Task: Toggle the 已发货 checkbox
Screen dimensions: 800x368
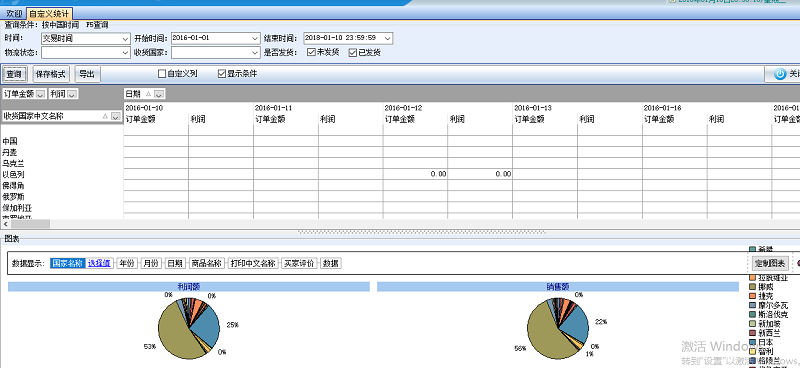Action: click(x=353, y=52)
